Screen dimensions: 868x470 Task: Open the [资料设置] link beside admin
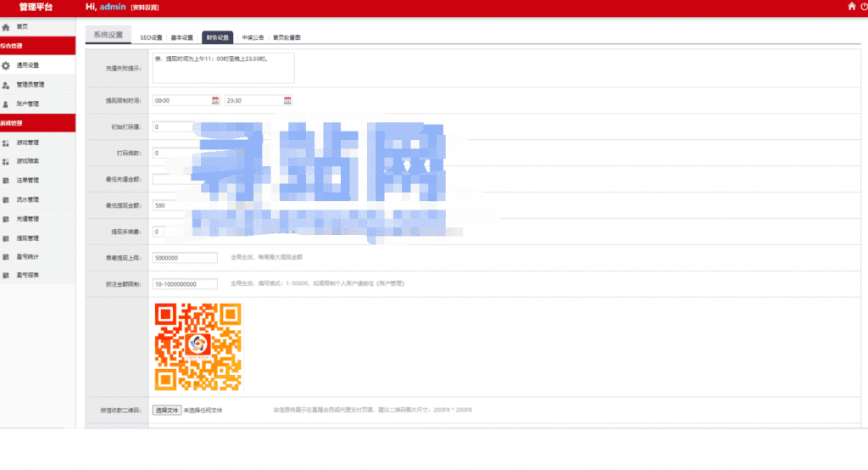(145, 7)
